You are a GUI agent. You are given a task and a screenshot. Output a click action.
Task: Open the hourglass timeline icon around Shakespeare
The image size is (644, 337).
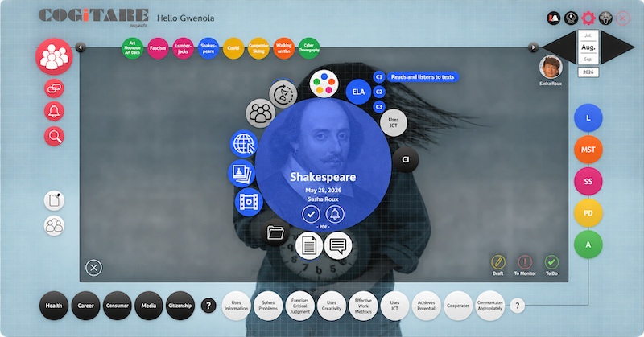(x=283, y=94)
